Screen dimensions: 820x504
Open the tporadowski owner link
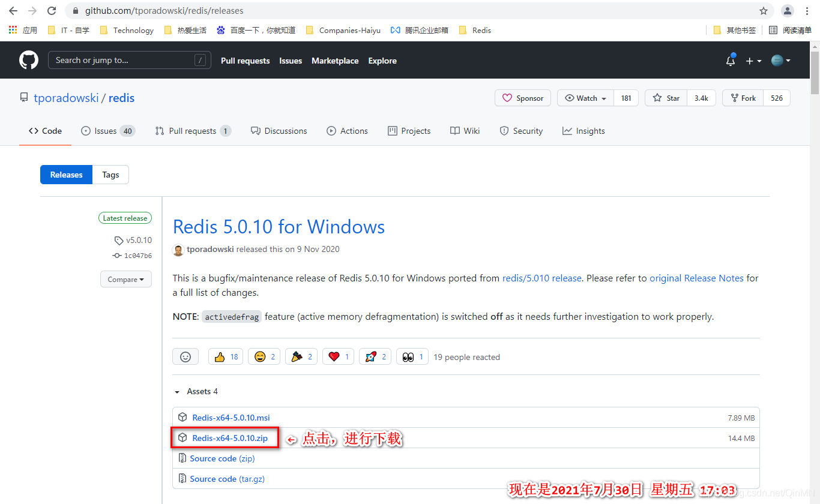(66, 98)
